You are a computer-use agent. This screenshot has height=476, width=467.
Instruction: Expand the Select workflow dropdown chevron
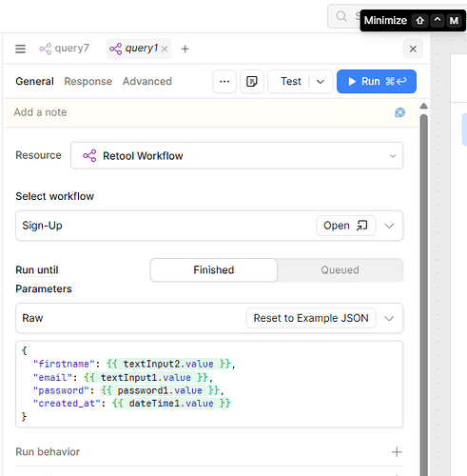389,226
